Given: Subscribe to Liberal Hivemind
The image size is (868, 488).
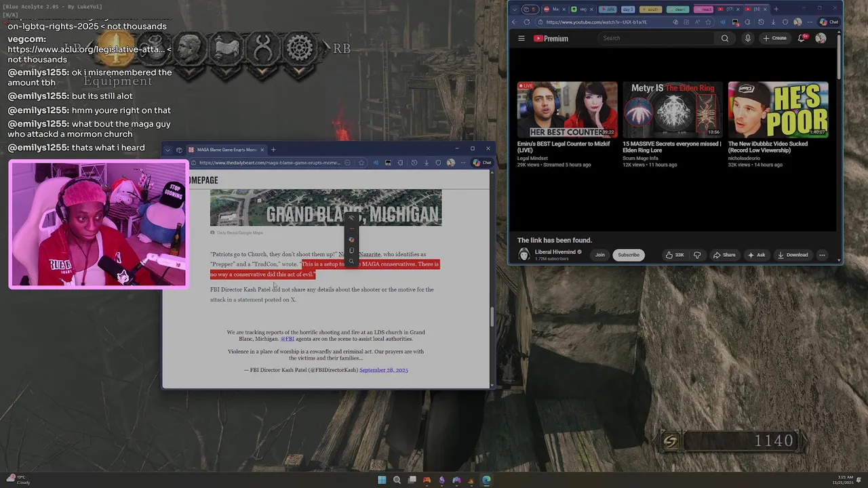Looking at the screenshot, I should tap(629, 255).
